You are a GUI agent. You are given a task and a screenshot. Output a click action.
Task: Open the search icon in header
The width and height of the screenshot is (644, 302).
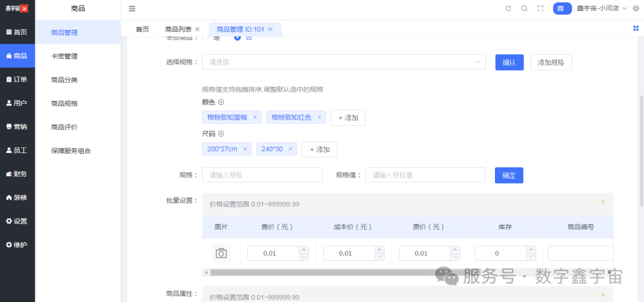(525, 8)
